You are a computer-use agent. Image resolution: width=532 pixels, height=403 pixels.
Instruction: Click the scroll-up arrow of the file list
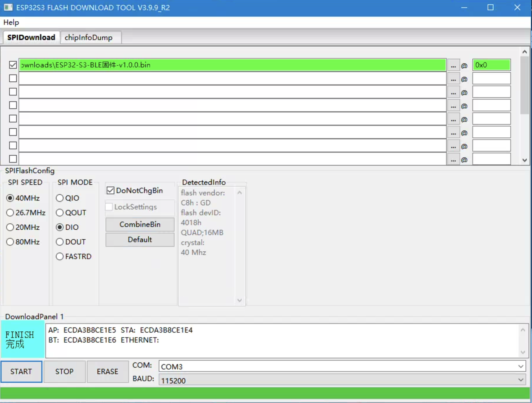pos(524,52)
